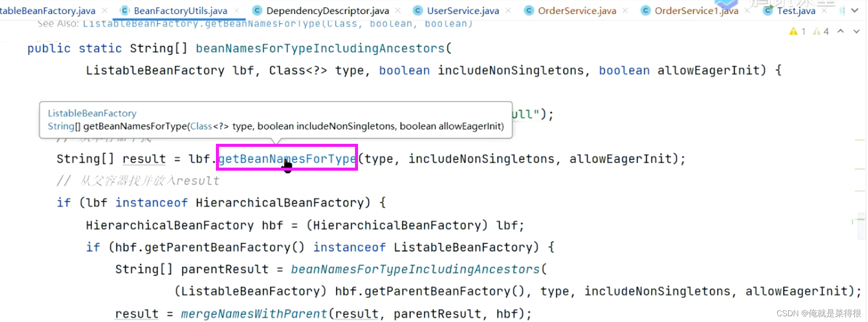
Task: Open the DependencyDescriptor.java tab
Action: [328, 11]
